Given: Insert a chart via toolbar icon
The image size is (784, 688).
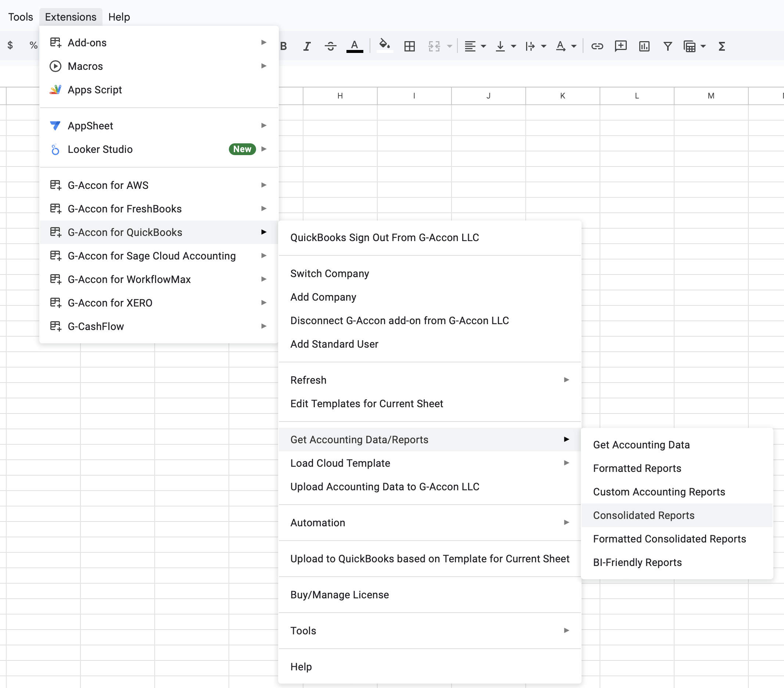Looking at the screenshot, I should 644,46.
